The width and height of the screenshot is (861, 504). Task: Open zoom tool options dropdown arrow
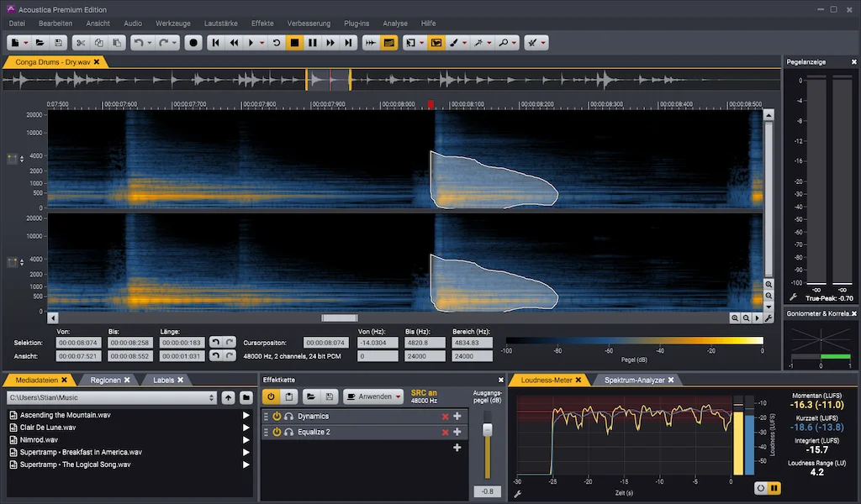coord(514,43)
